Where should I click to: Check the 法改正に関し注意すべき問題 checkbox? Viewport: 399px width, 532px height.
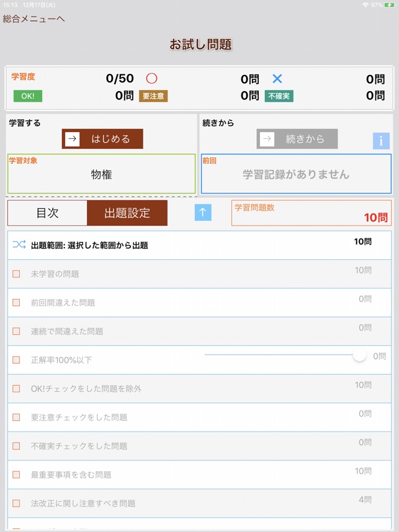point(16,503)
